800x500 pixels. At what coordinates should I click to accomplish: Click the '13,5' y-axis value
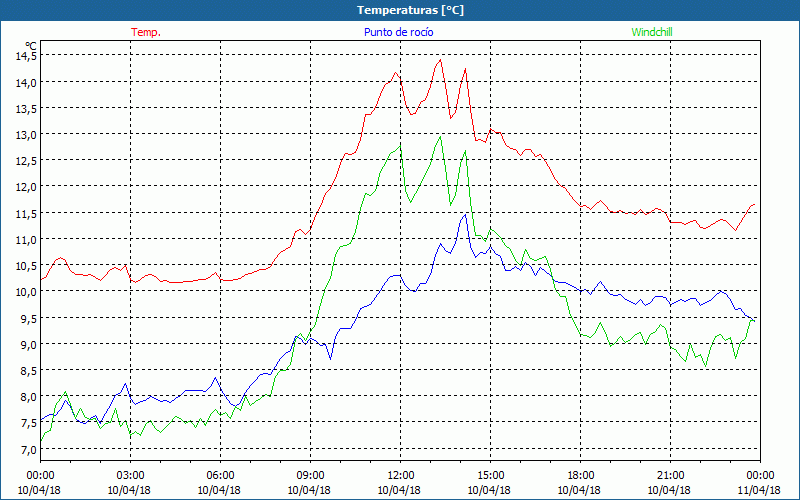(26, 108)
